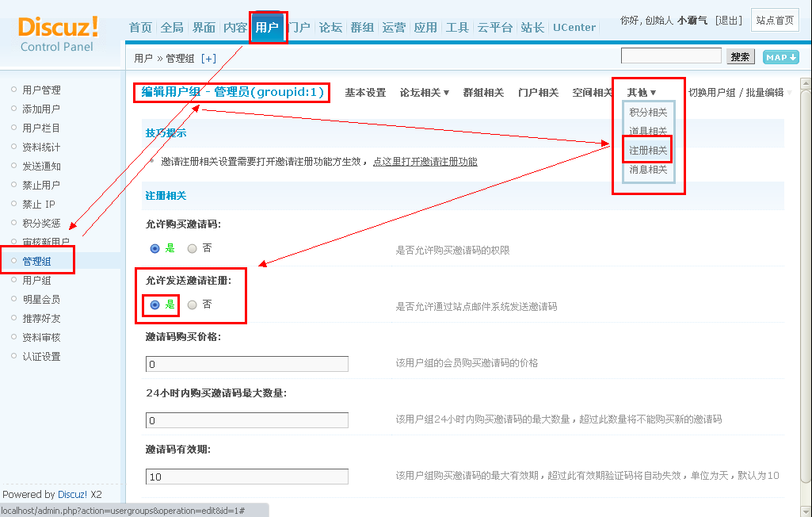Select 是 for 允许发送邀请注册
The image size is (812, 517).
point(154,305)
